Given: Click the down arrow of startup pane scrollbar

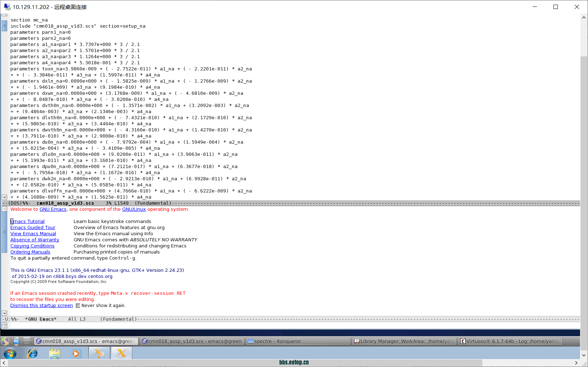Looking at the screenshot, I should coord(4,313).
